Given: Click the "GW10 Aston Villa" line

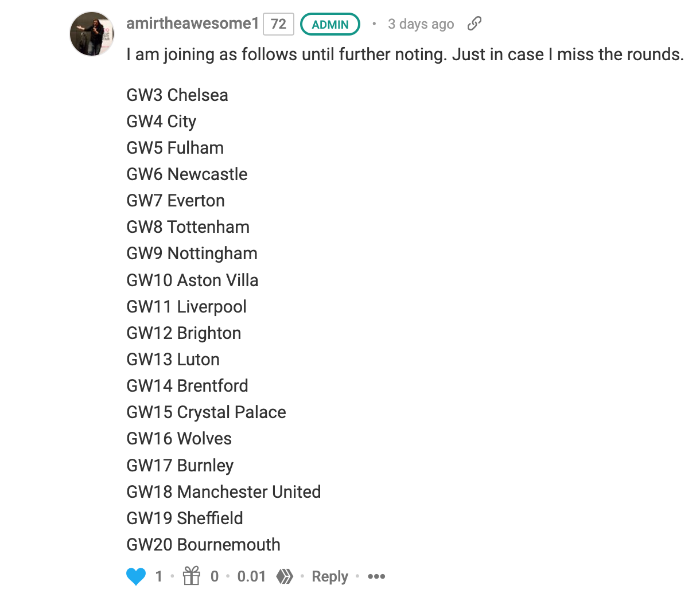Looking at the screenshot, I should point(192,280).
